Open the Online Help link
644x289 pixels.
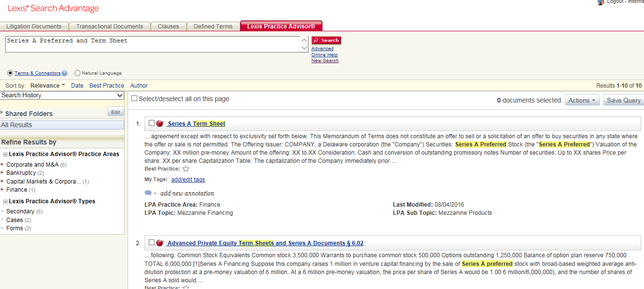(x=324, y=55)
